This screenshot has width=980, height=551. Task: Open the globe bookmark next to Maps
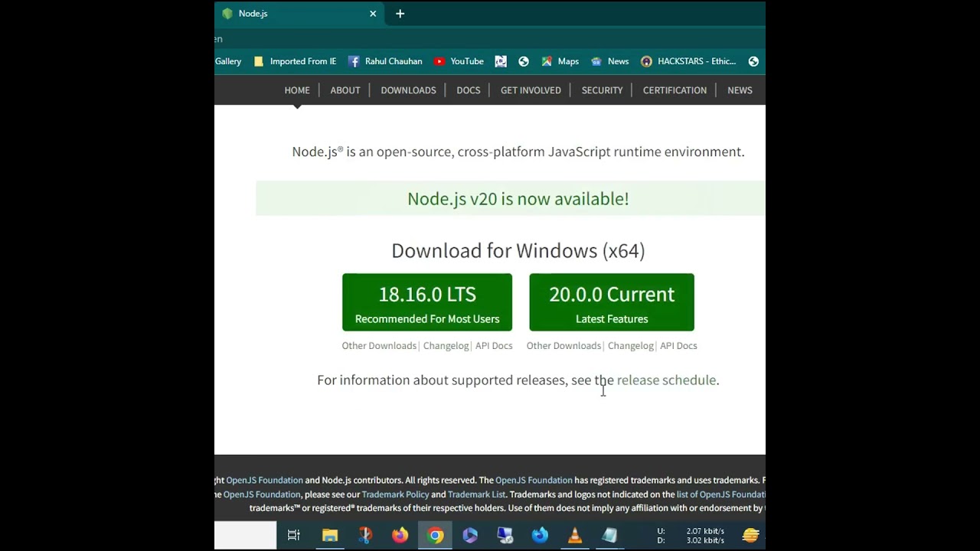pos(524,61)
